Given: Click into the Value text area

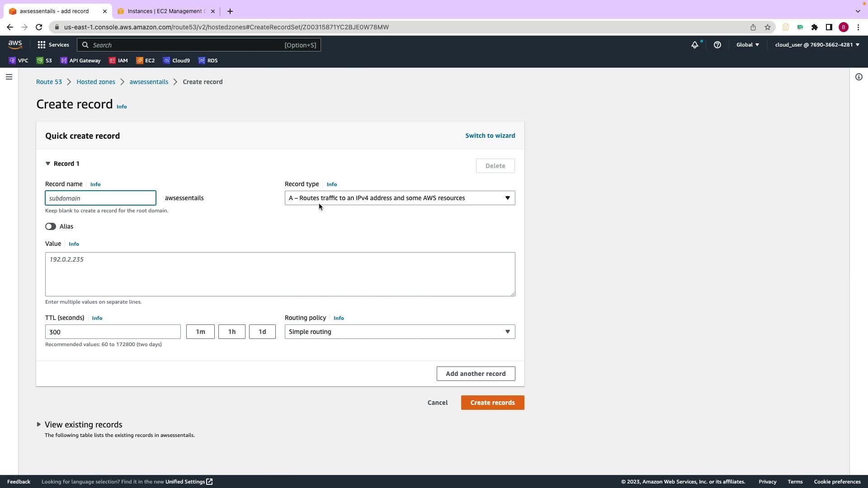Looking at the screenshot, I should coord(280,274).
